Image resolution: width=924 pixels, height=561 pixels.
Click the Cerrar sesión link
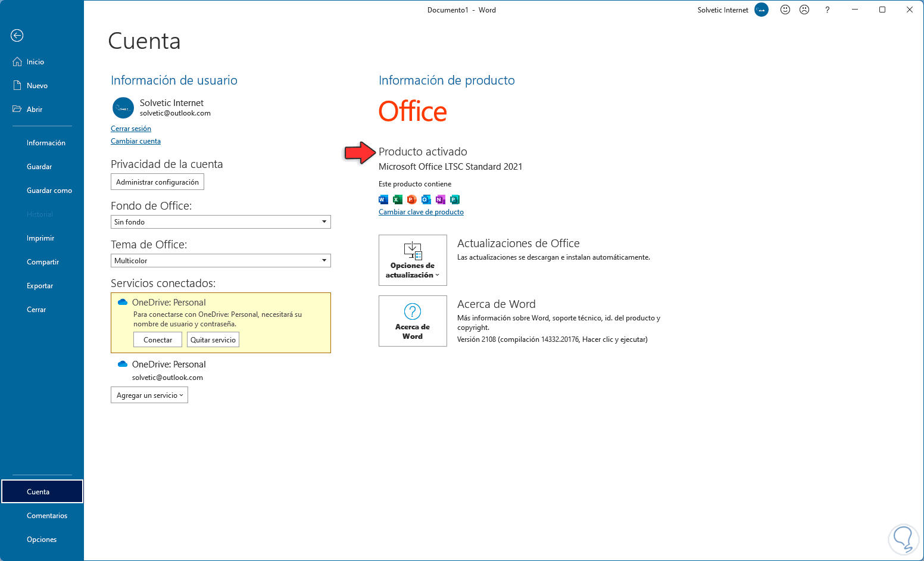click(131, 129)
